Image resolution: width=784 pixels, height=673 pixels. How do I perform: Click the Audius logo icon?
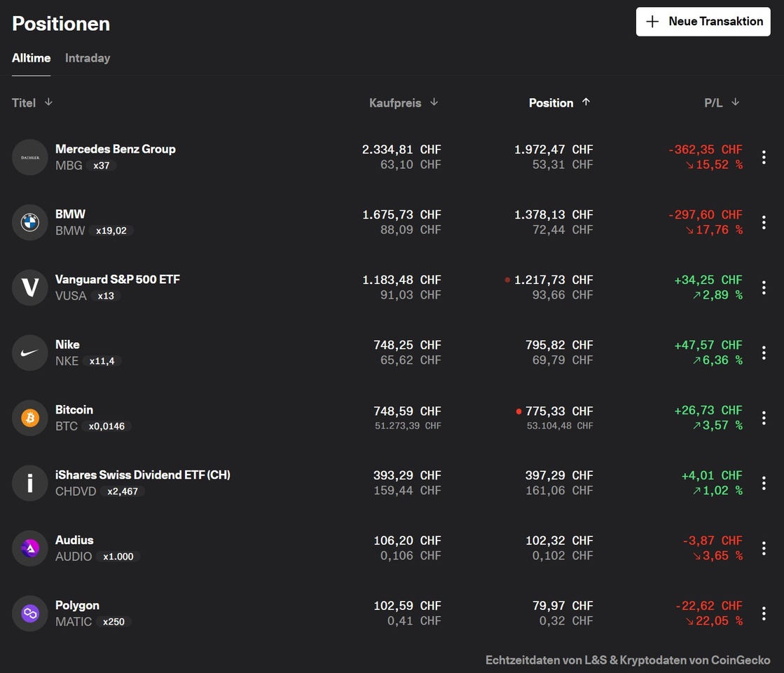tap(30, 548)
